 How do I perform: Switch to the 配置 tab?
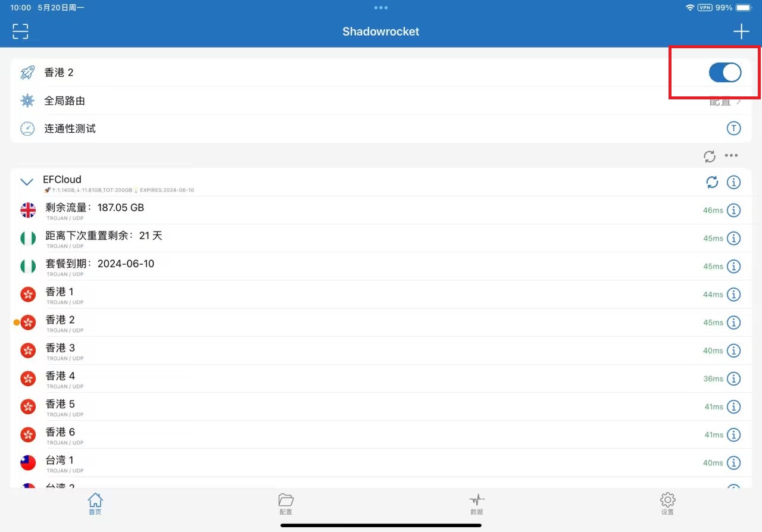pos(286,503)
